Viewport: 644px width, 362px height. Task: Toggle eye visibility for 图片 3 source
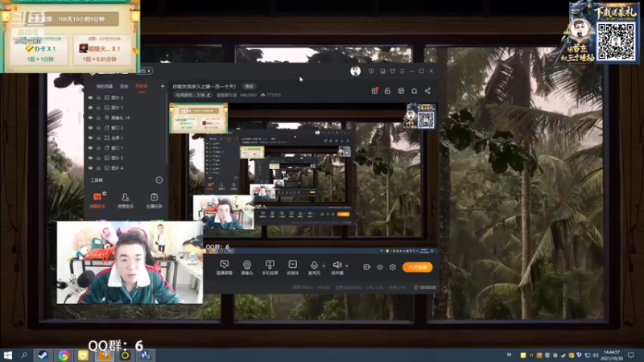[90, 97]
